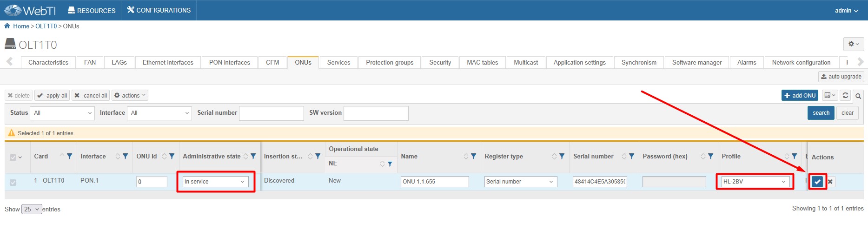
Task: Switch to PON interfaces tab
Action: (x=229, y=62)
